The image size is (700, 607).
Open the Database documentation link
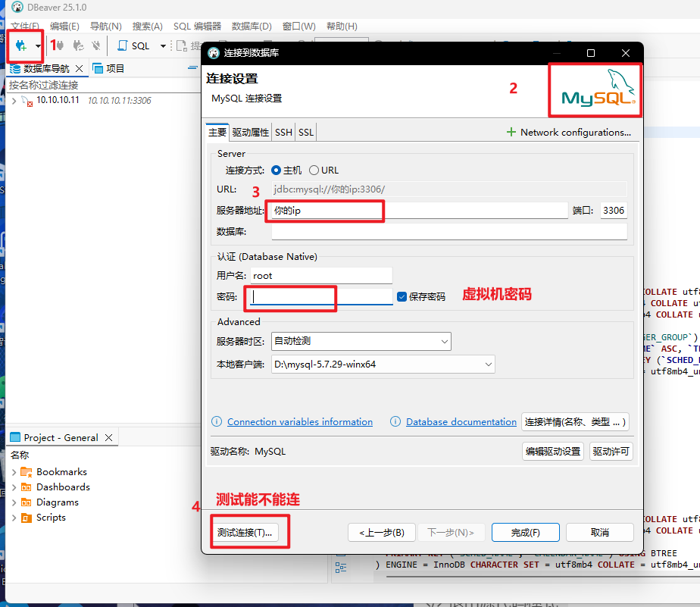(x=461, y=422)
